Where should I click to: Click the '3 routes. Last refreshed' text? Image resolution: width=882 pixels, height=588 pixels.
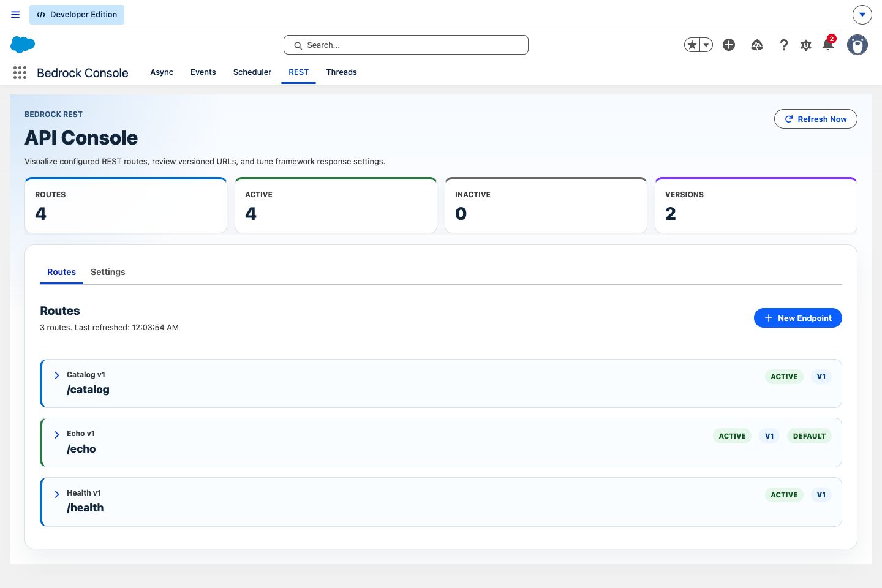(x=109, y=328)
